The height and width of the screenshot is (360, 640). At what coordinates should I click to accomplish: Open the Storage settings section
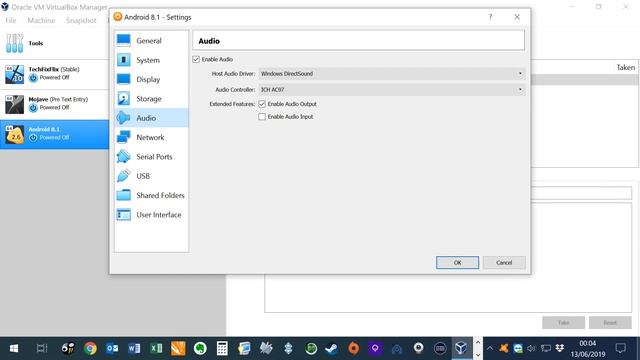(x=151, y=99)
